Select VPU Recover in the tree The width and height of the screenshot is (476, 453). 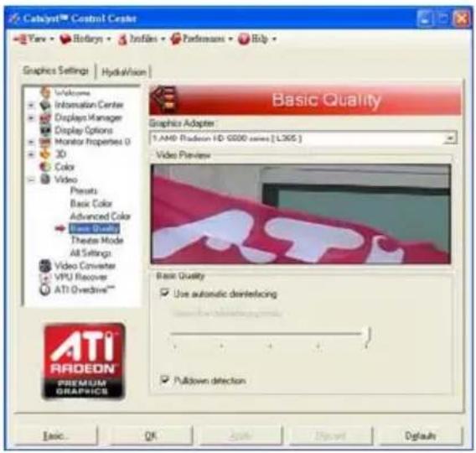tap(80, 277)
